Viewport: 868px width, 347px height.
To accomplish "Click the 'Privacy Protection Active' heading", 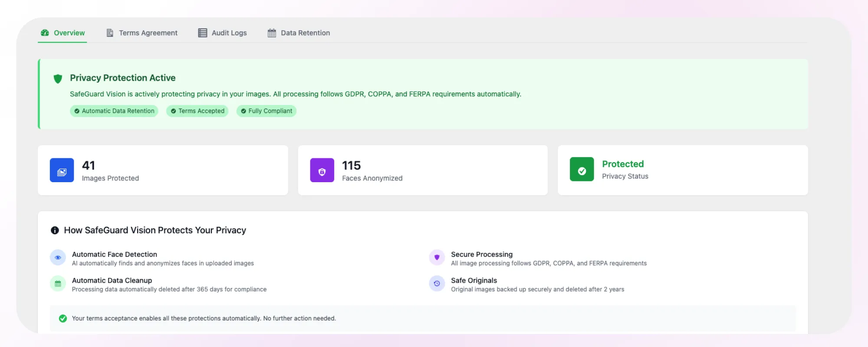I will tap(123, 78).
